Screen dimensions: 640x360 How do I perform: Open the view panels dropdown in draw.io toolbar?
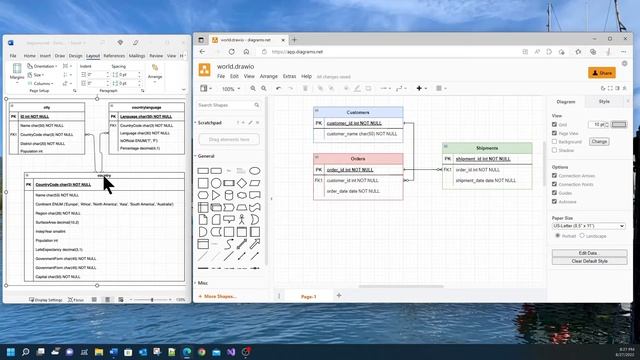(206, 88)
